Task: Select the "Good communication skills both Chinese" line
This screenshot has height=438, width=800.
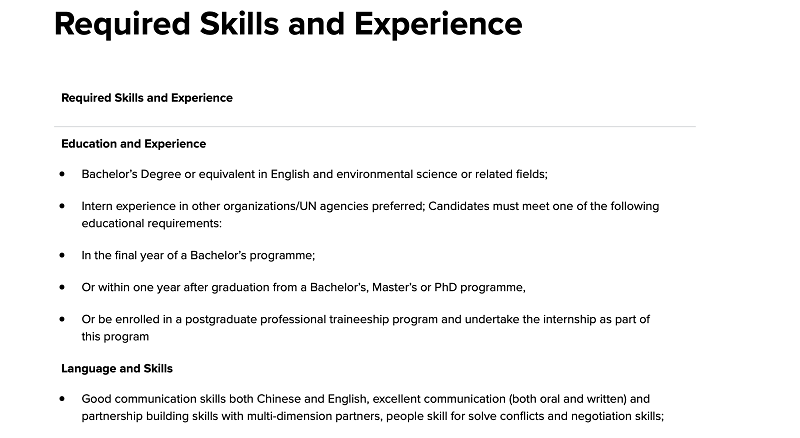Action: pos(366,399)
